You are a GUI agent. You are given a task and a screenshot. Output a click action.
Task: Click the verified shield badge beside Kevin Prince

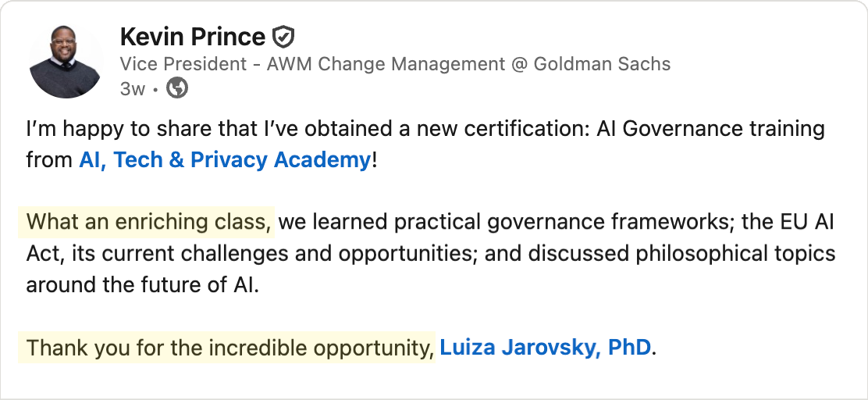click(x=283, y=37)
